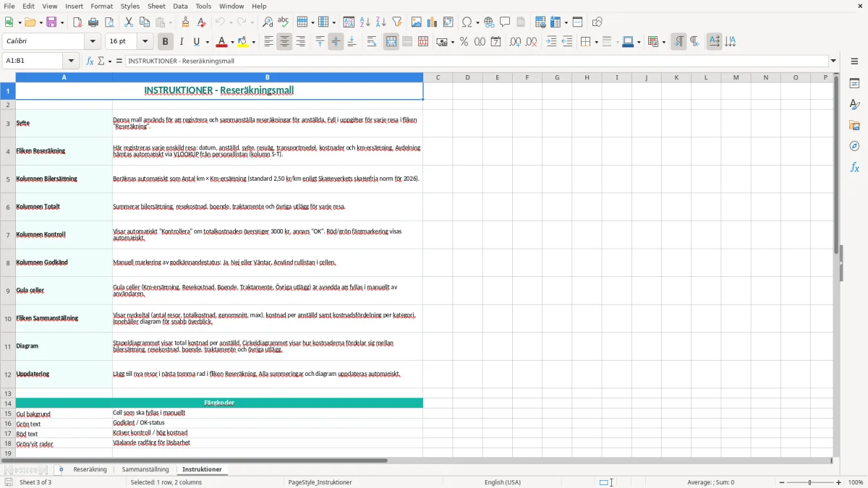Open Borders dropdown arrow

[x=595, y=42]
